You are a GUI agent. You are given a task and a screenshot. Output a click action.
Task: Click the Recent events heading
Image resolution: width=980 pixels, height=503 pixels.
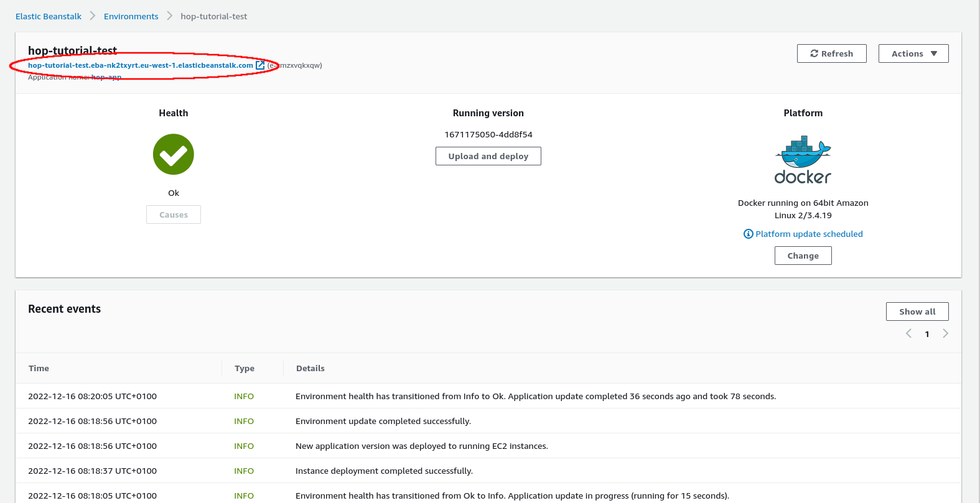[x=64, y=309]
